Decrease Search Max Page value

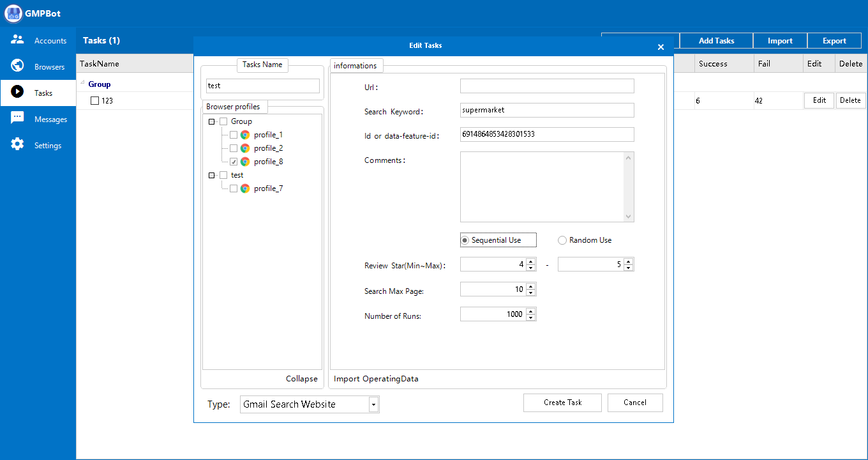[531, 293]
